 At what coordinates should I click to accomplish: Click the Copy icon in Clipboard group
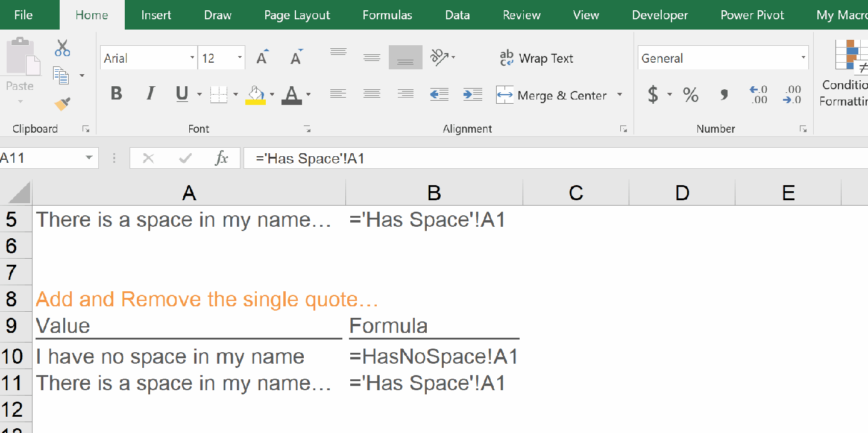(x=61, y=75)
